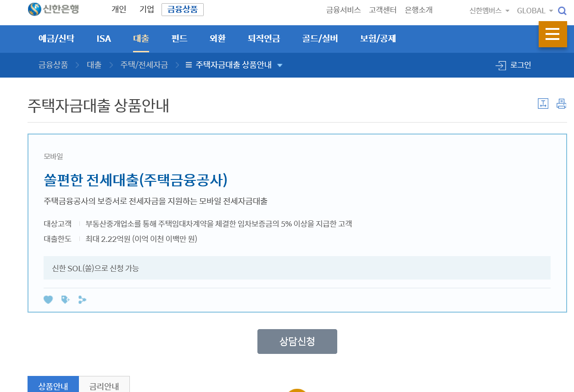Click the 로그인 door-arrow icon
The height and width of the screenshot is (392, 574).
(501, 65)
